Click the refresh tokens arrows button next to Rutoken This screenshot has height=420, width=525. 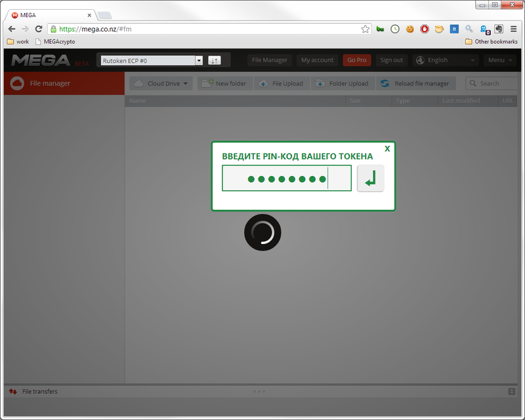coord(215,60)
